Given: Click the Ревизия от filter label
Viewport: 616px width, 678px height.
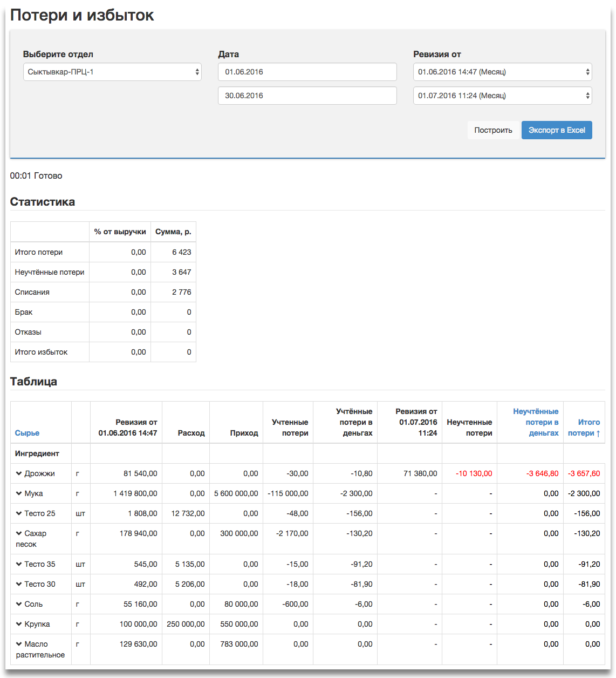Looking at the screenshot, I should [437, 54].
